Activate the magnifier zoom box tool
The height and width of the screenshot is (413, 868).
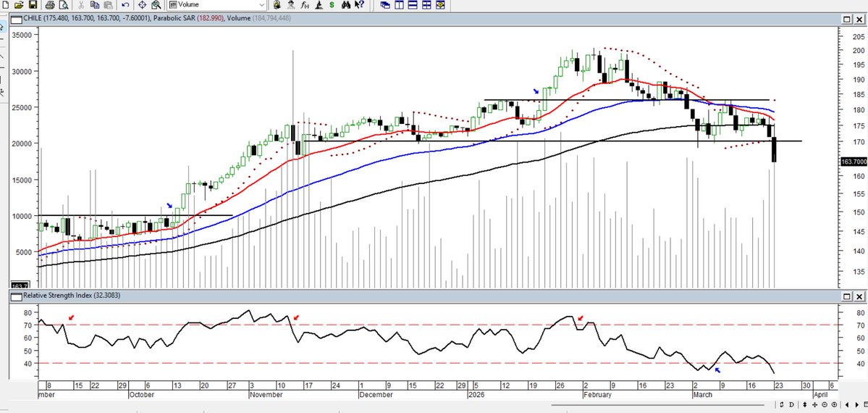coord(156,5)
